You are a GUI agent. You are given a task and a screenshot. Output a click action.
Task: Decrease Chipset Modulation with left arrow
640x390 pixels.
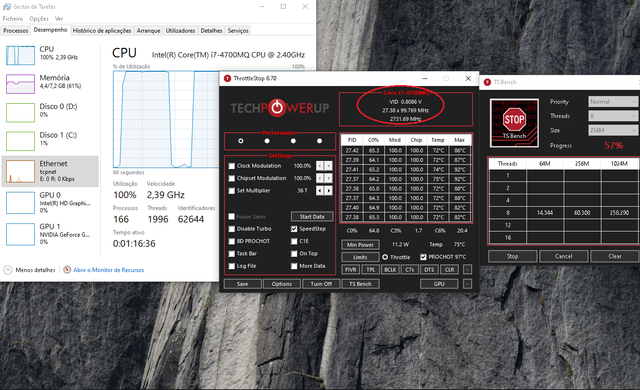point(320,178)
